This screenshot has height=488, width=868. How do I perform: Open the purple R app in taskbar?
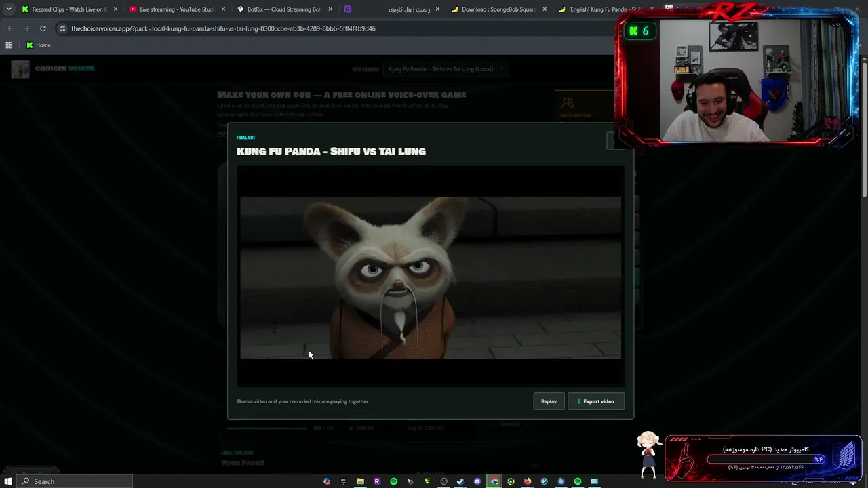(x=377, y=481)
